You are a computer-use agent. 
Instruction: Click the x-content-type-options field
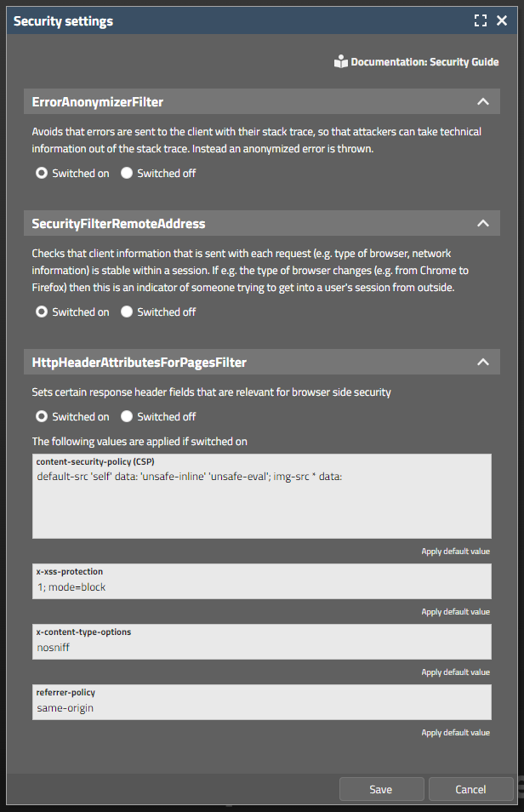[262, 648]
